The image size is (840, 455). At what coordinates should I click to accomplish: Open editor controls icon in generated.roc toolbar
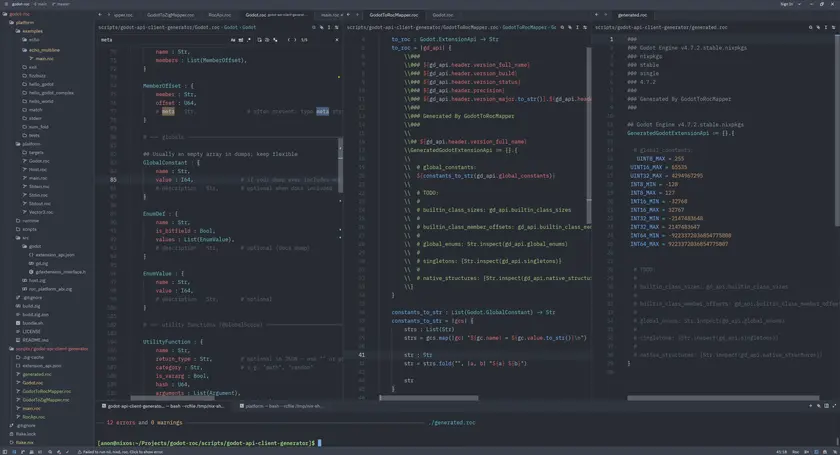click(833, 27)
